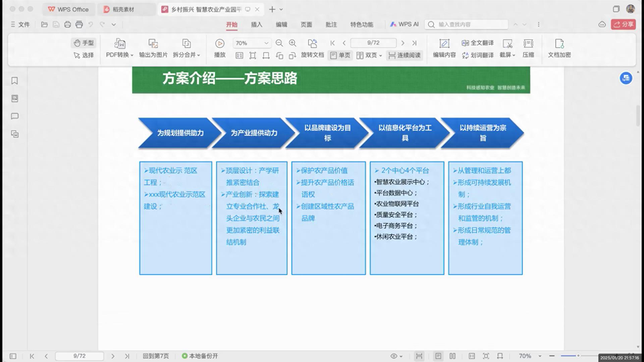The width and height of the screenshot is (644, 362).
Task: Click the Document Encryption icon
Action: tap(559, 44)
